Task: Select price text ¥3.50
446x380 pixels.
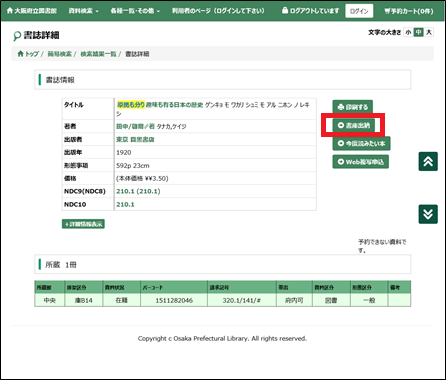Action: tap(142, 178)
